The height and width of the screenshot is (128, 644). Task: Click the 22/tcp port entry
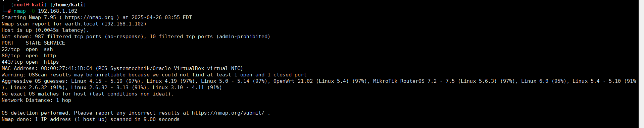tap(11, 49)
